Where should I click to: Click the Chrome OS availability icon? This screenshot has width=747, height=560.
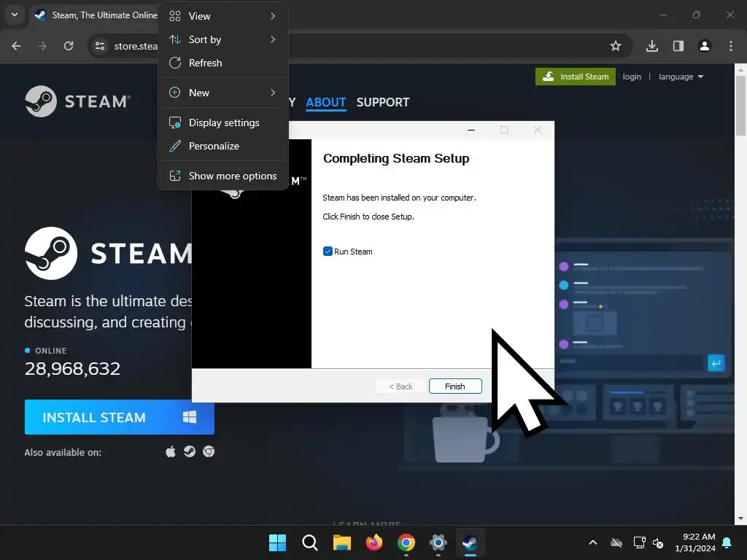209,451
